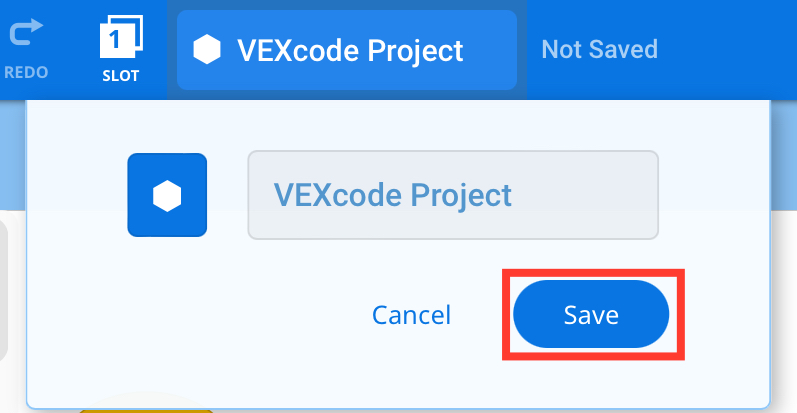Click the Not Saved status text

(x=599, y=49)
